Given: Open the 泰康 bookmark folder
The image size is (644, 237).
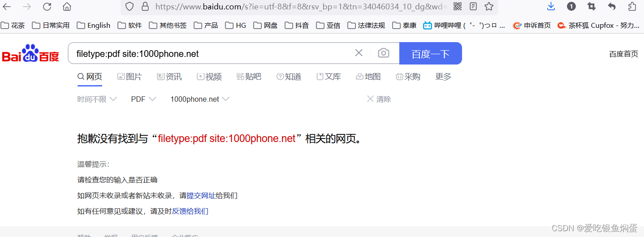Looking at the screenshot, I should [404, 25].
